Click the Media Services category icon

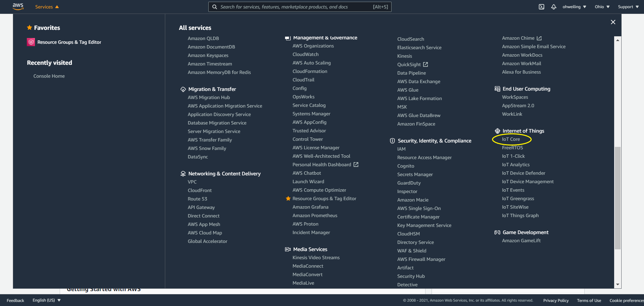click(288, 249)
